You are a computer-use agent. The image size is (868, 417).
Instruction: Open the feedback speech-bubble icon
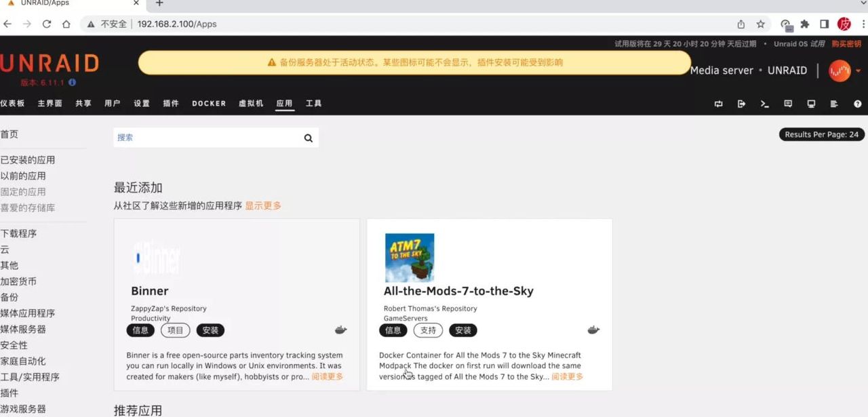pos(788,104)
